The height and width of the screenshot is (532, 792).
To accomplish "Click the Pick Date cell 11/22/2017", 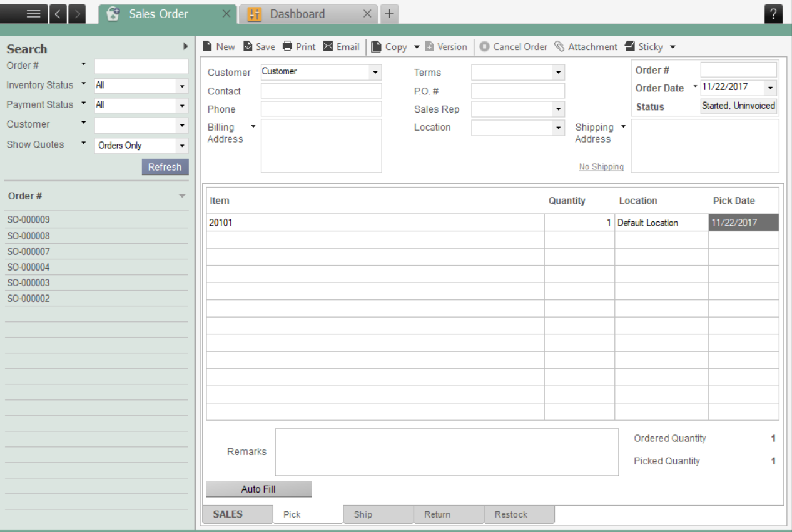I will [744, 223].
